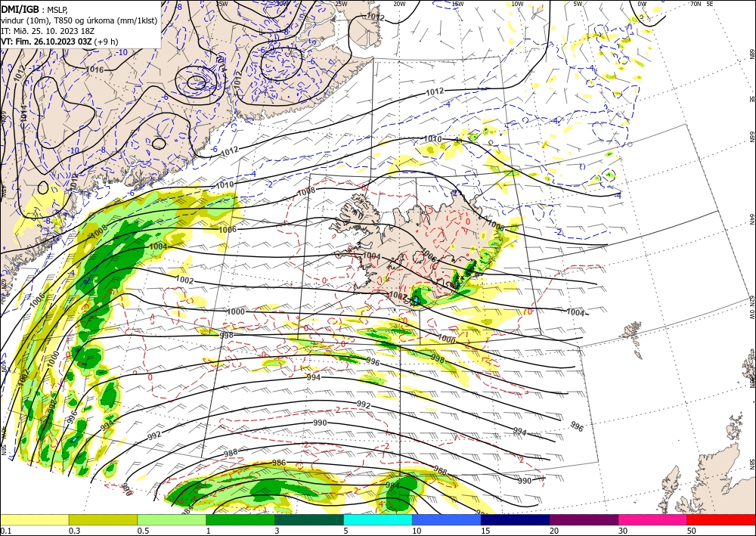Click the '25W' longitude label at top
Viewport: 756px width, 536px height.
[x=341, y=4]
